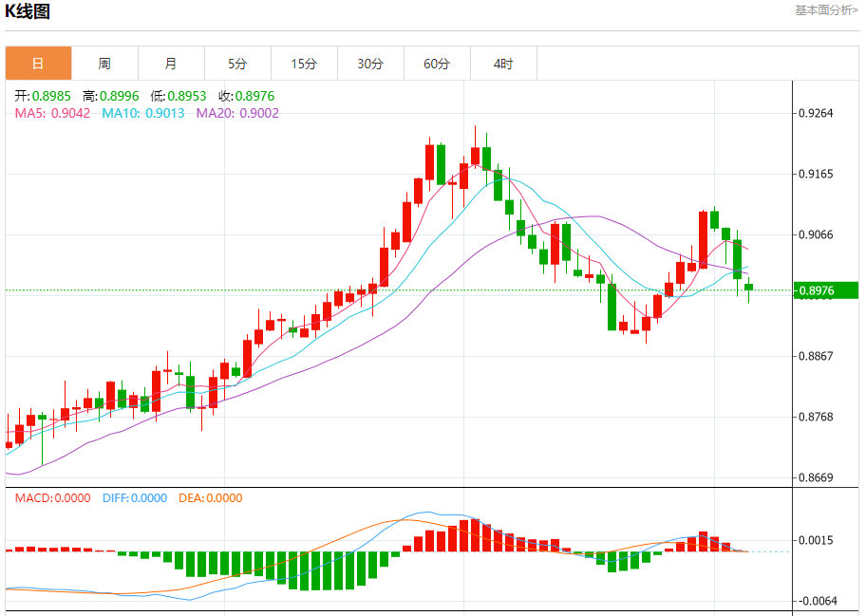Open the 30分 timeframe tab
Viewport: 866px width, 616px height.
click(x=370, y=64)
